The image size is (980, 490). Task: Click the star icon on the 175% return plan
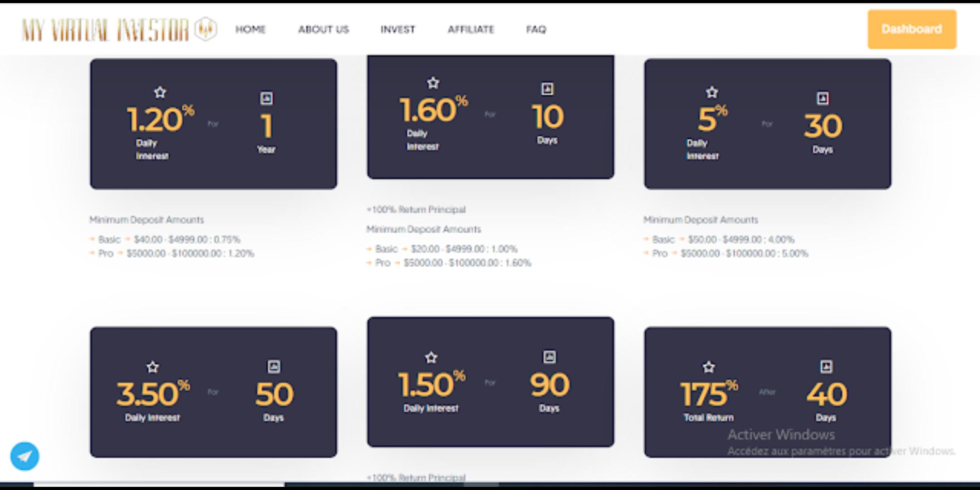coord(708,367)
